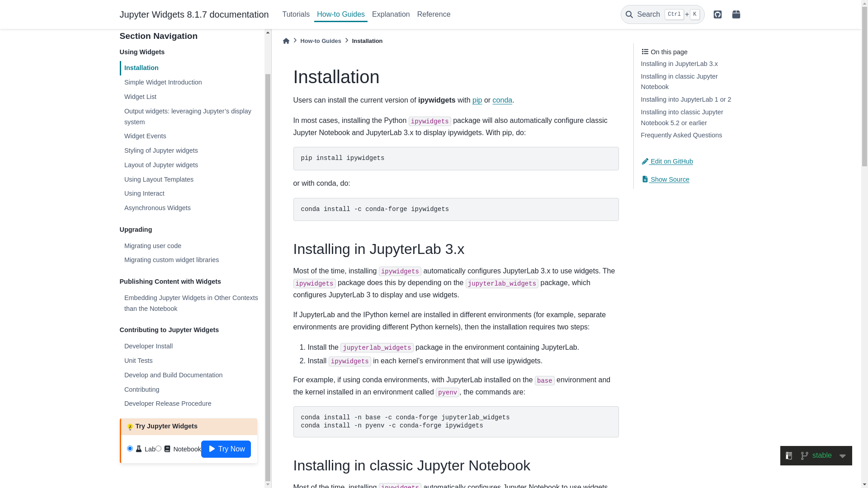Click the Search field
868x488 pixels.
pos(662,14)
